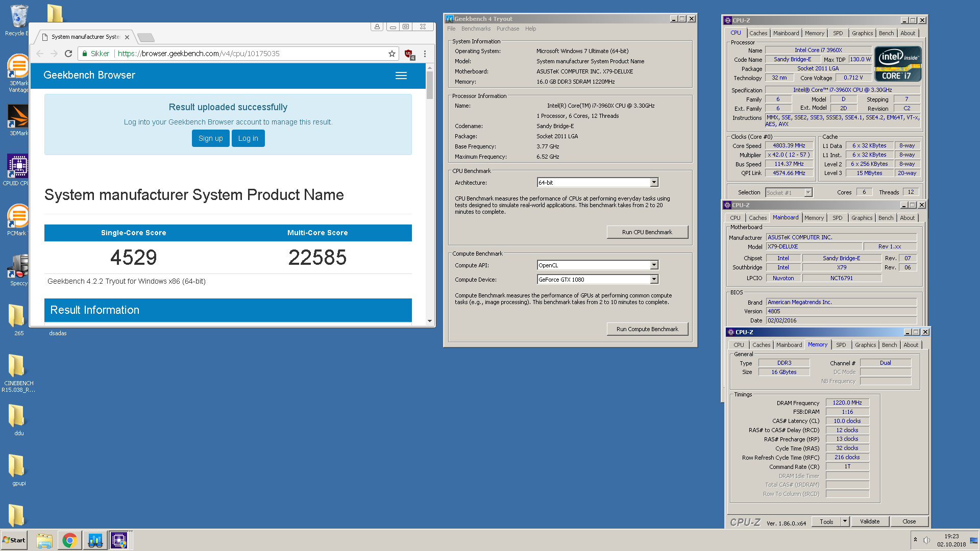Click the Close button in CPU-Z
This screenshot has width=980, height=551.
pos(909,521)
